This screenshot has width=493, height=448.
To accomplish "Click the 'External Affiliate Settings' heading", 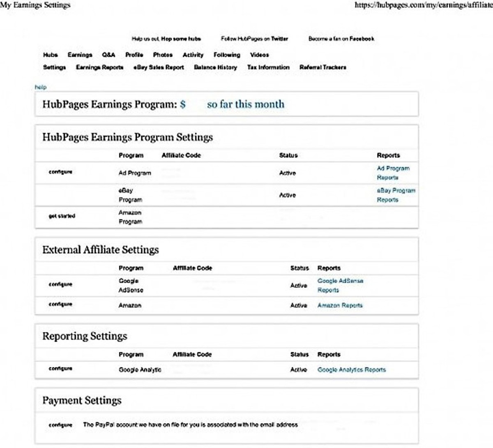I will (x=101, y=250).
